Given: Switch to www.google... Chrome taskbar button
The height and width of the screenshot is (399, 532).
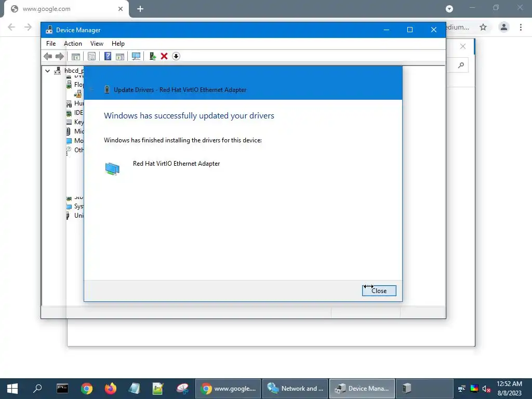Looking at the screenshot, I should click(228, 389).
